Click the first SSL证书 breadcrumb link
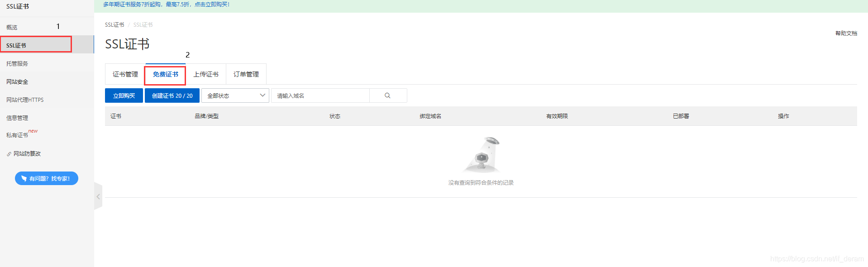Screen dimensions: 868x267 [114, 25]
